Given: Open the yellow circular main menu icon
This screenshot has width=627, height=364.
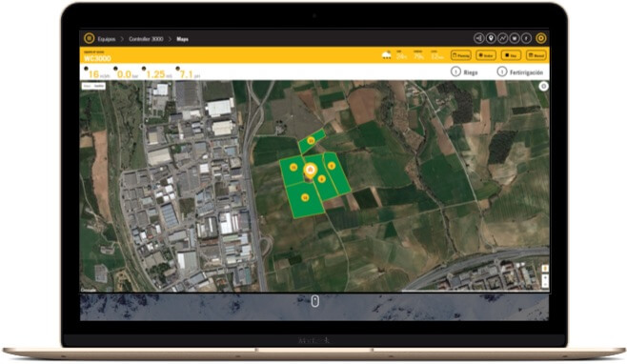Looking at the screenshot, I should (x=89, y=38).
